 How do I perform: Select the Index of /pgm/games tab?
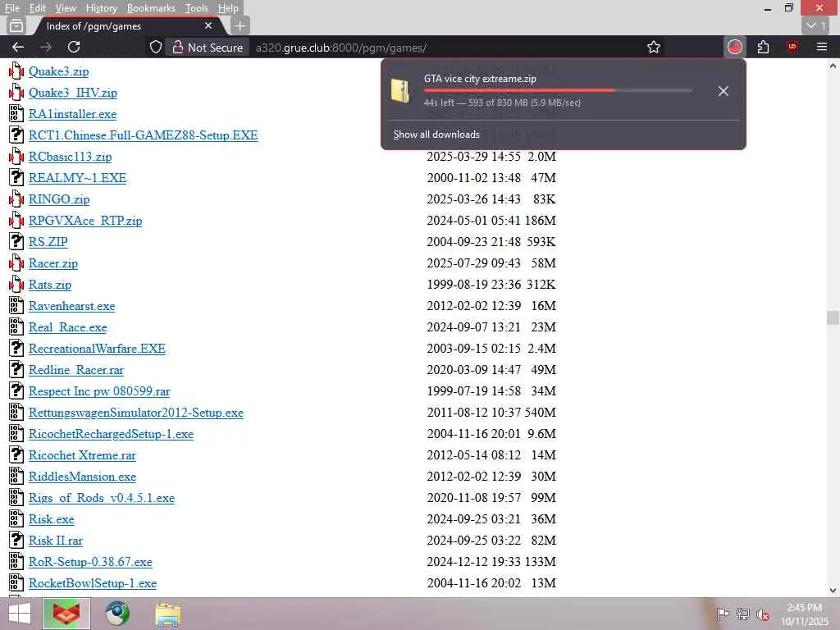point(127,25)
